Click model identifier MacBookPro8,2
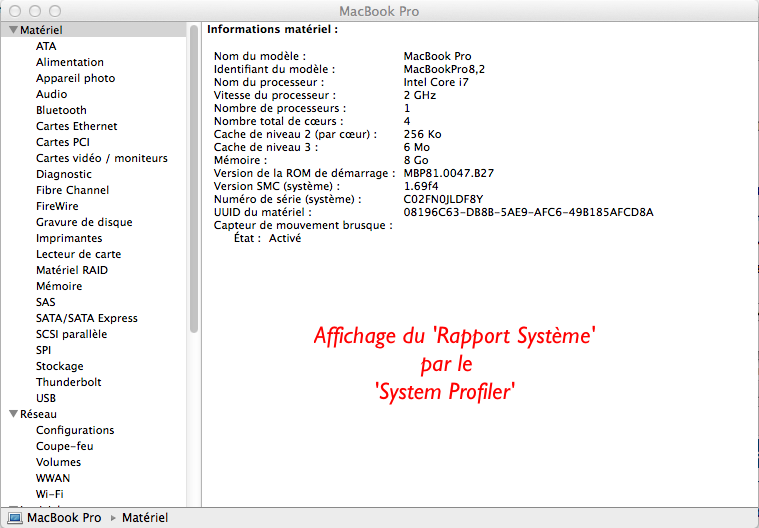This screenshot has width=759, height=528. coord(444,69)
